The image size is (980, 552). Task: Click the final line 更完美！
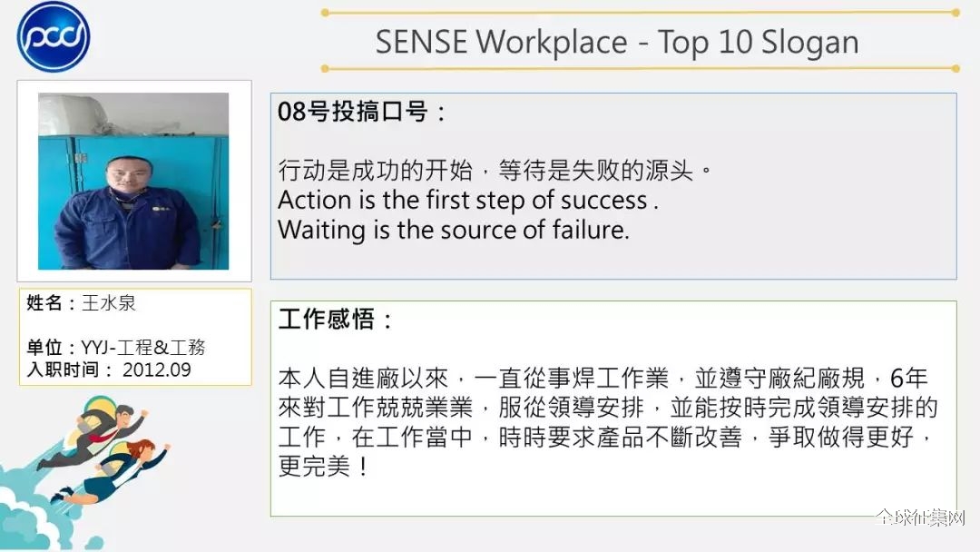(324, 467)
